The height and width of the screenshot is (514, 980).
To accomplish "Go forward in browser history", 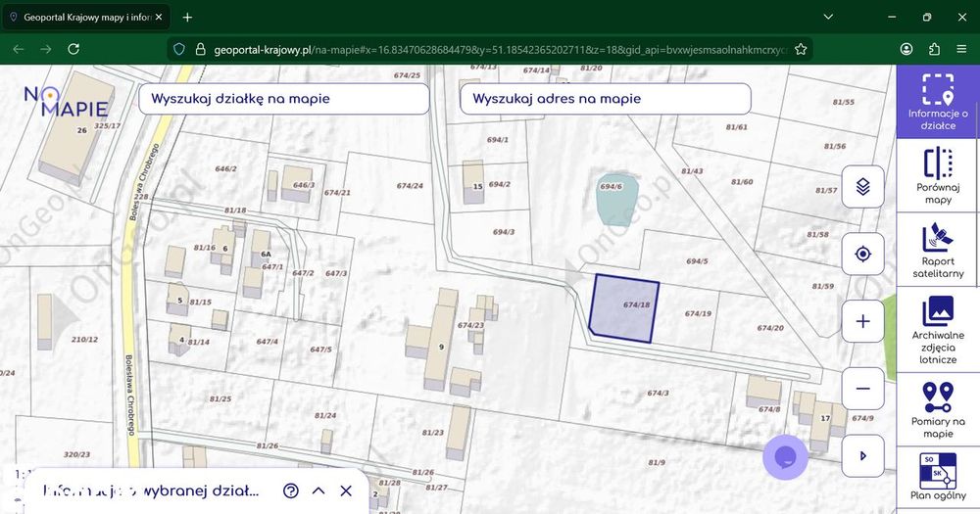I will coord(46,49).
